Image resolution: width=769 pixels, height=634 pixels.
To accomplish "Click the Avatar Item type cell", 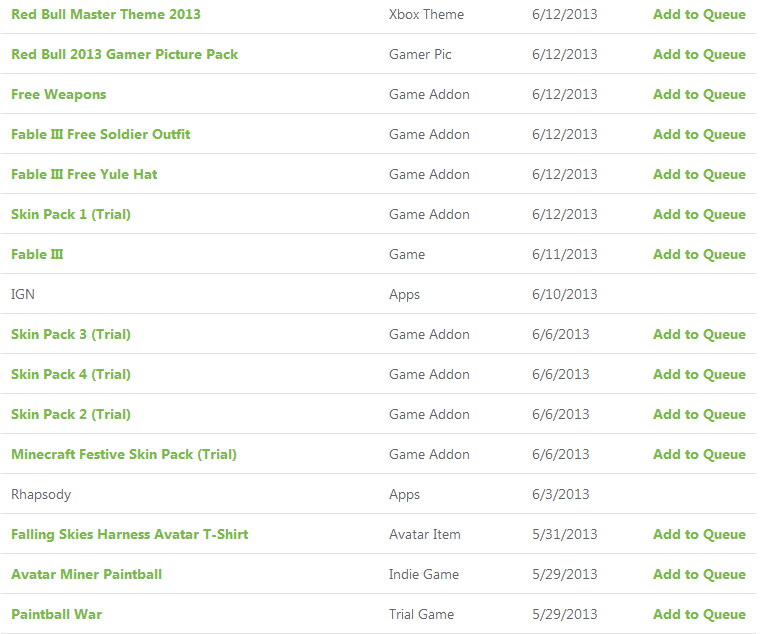I will click(x=425, y=534).
